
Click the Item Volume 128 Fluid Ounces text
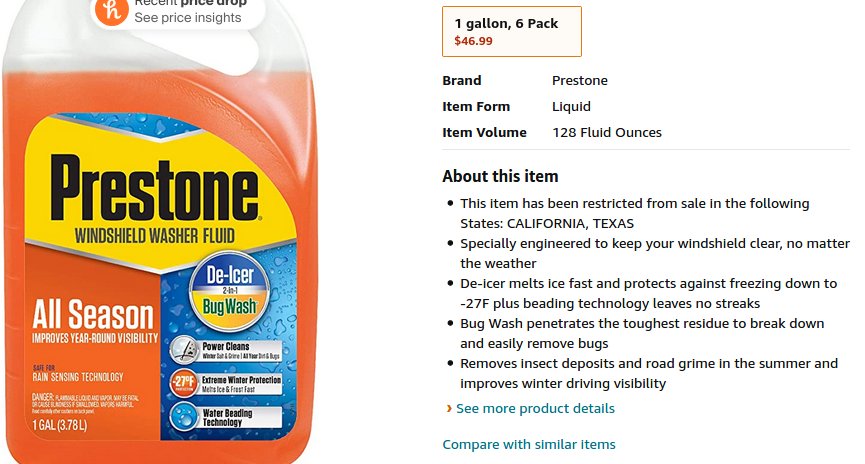tap(607, 132)
